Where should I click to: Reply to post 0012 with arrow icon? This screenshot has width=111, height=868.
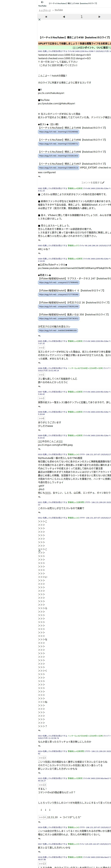pyautogui.click(x=39, y=731)
